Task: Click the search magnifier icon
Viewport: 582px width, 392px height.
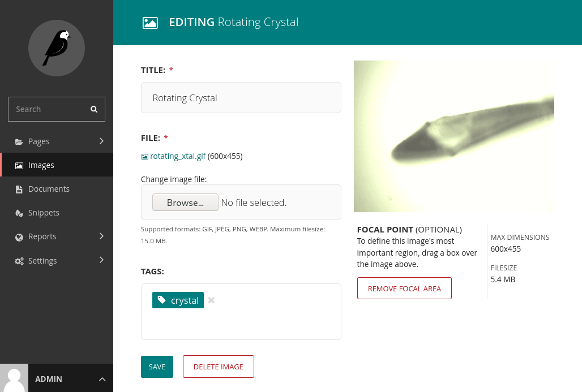Action: 94,109
